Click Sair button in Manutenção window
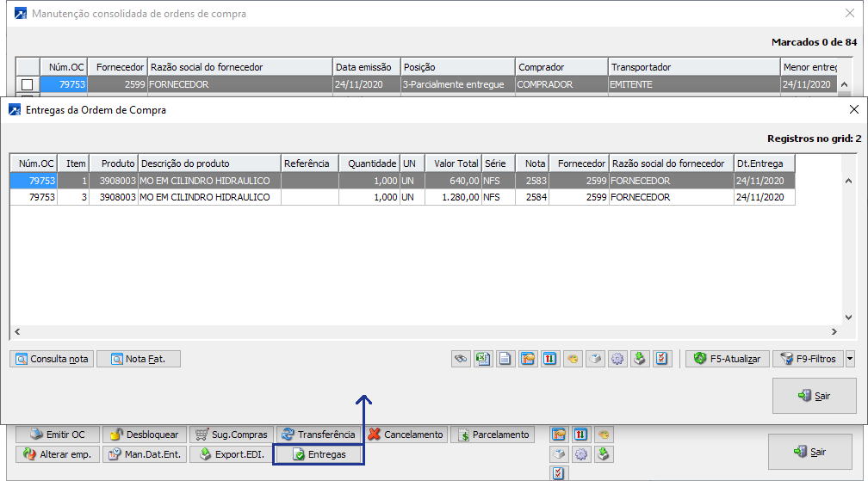868x481 pixels. point(809,452)
